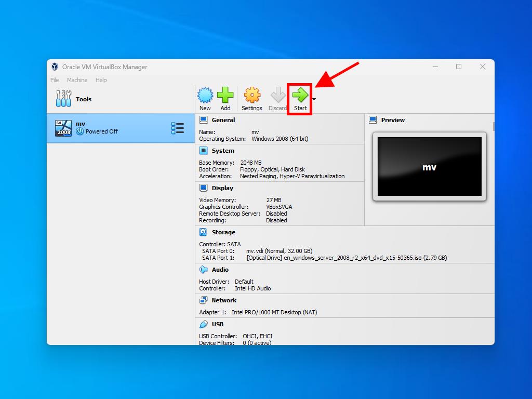Viewport: 532px width, 399px height.
Task: Maximize the VirtualBox Manager window
Action: 459,67
